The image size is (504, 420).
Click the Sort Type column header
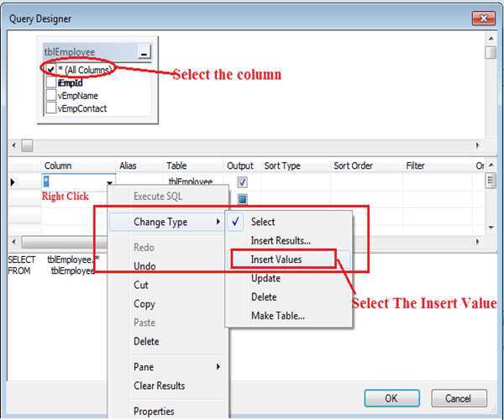coord(282,166)
